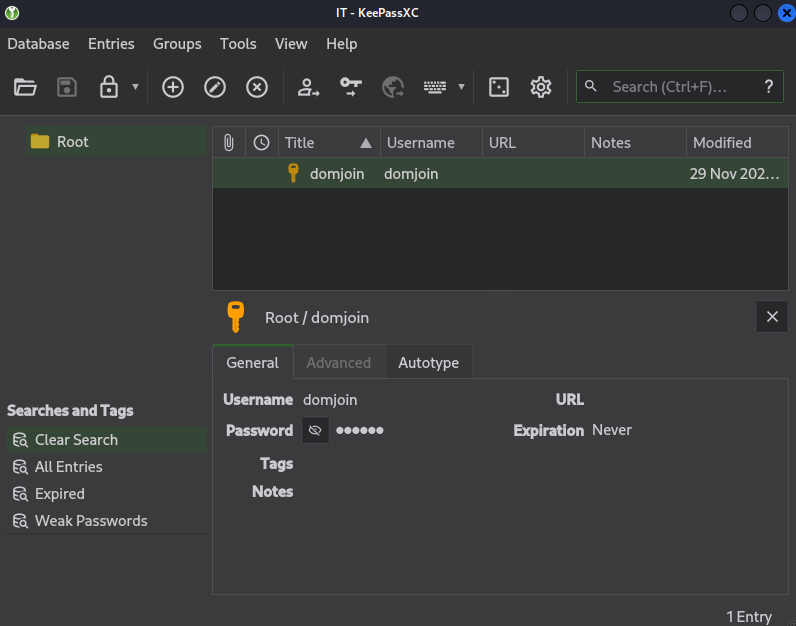Click the masked password dots
This screenshot has height=626, width=796.
pyautogui.click(x=359, y=431)
